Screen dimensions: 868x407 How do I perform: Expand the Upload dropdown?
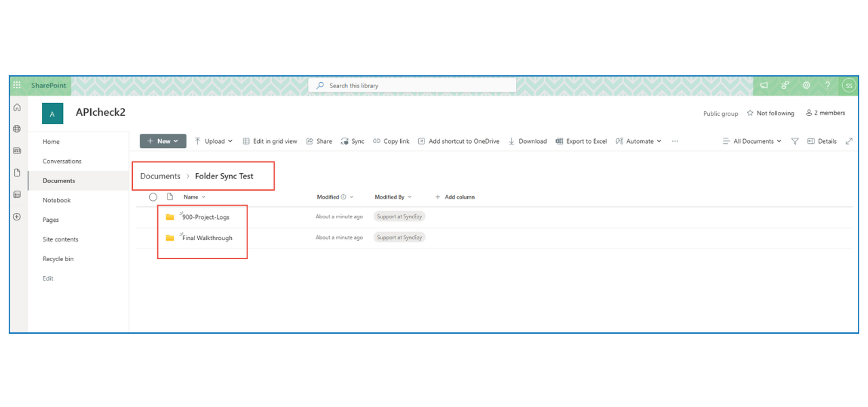[214, 141]
